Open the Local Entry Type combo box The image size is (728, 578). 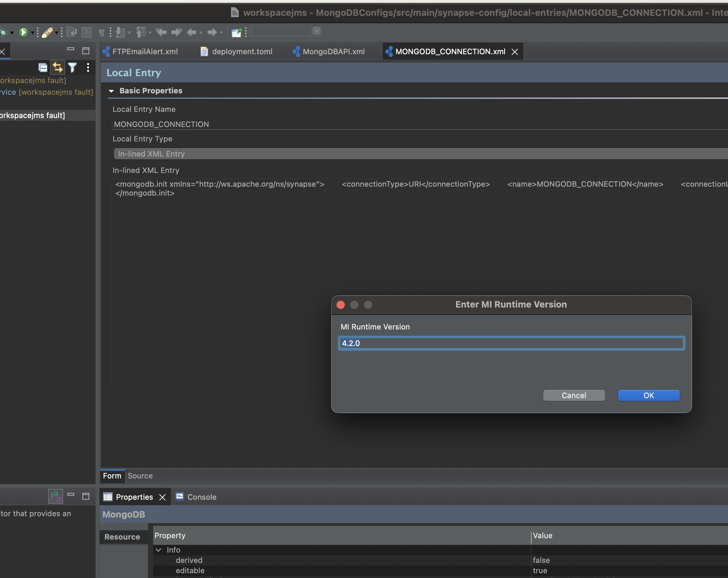coord(421,154)
